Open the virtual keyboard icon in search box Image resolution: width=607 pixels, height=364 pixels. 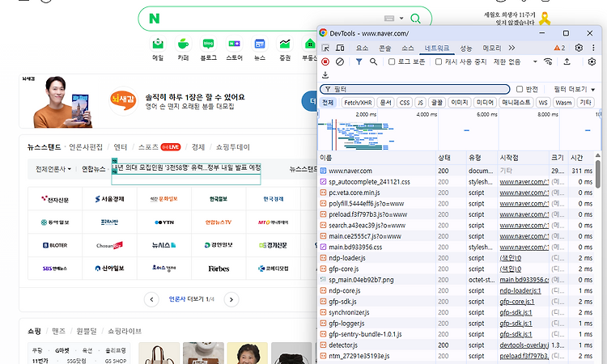(x=389, y=18)
